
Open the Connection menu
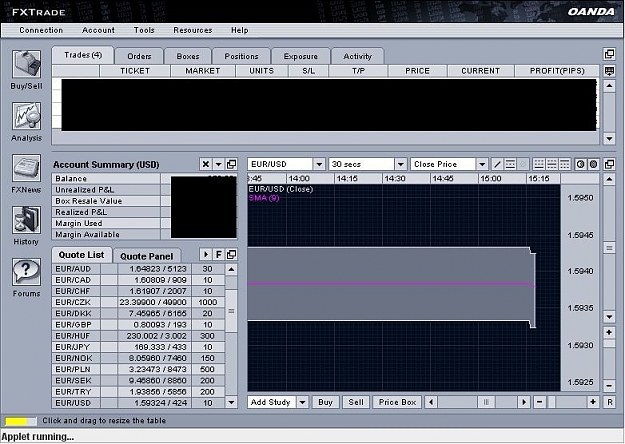tap(41, 30)
